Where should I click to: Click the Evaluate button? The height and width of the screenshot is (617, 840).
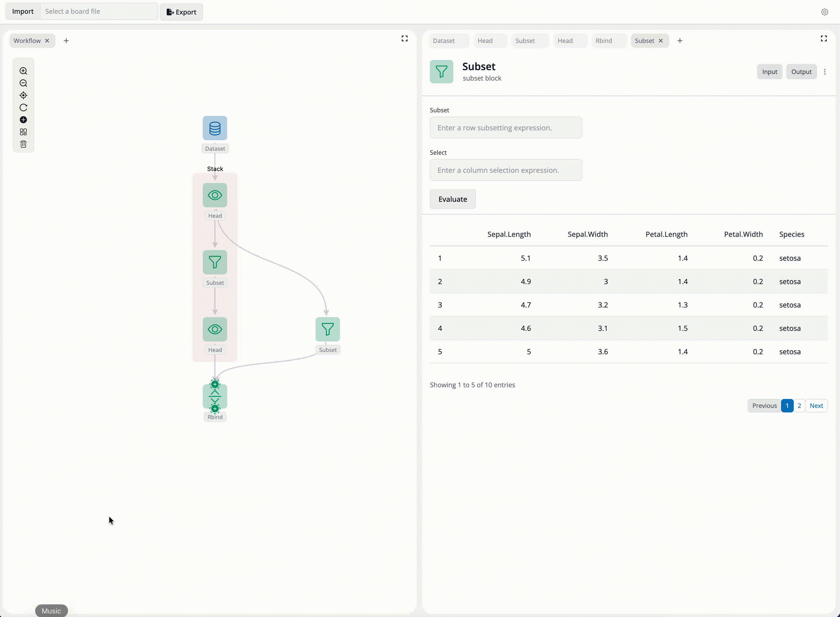(x=453, y=199)
